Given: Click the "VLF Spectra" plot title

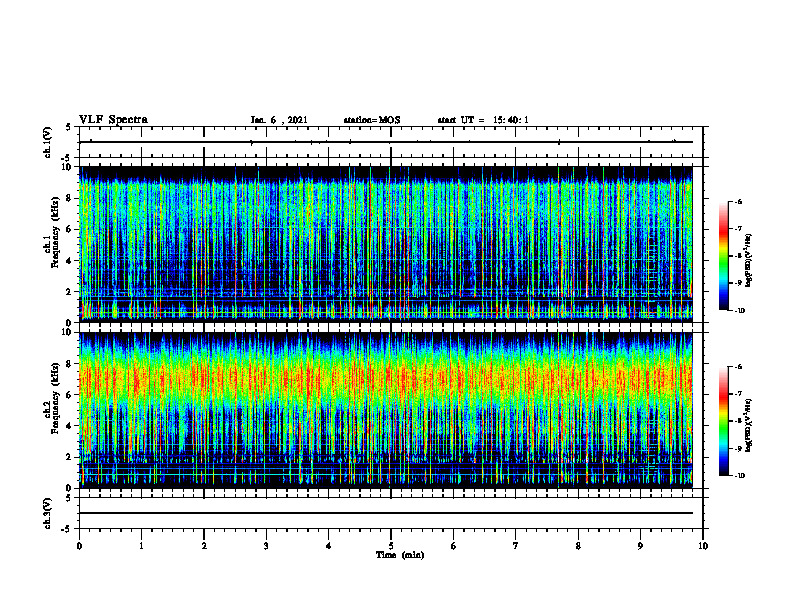Looking at the screenshot, I should (x=113, y=120).
